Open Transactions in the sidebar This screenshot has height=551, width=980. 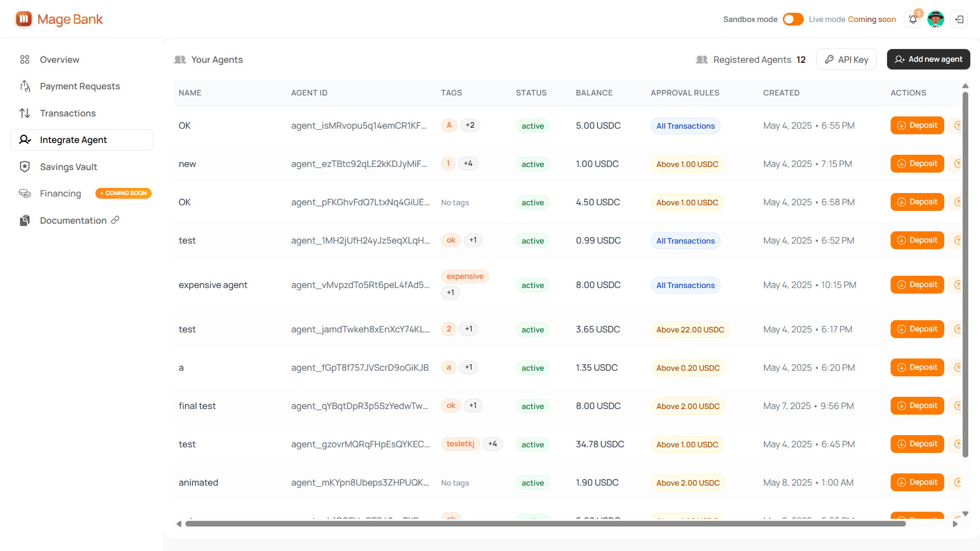[x=82, y=113]
